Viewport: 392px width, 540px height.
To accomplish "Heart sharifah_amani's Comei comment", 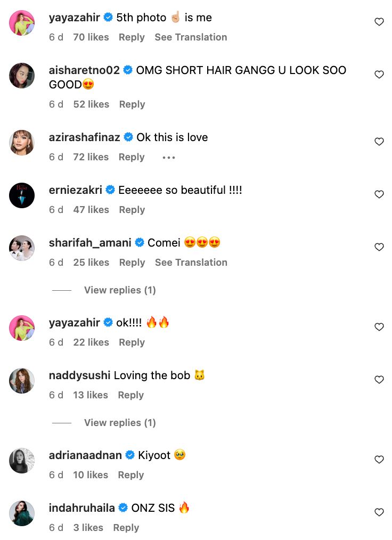I will point(379,248).
